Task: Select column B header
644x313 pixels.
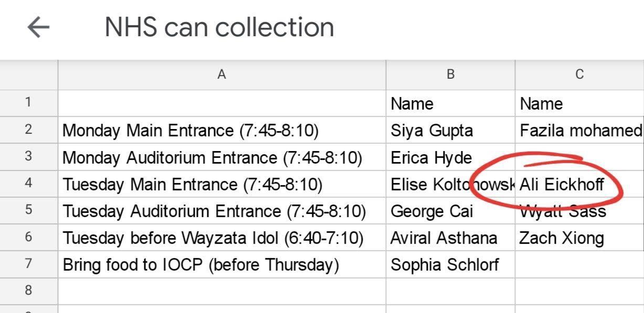Action: click(x=450, y=74)
